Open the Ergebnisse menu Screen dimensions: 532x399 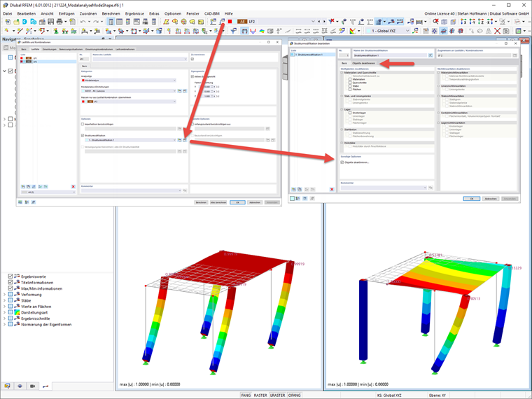click(134, 13)
